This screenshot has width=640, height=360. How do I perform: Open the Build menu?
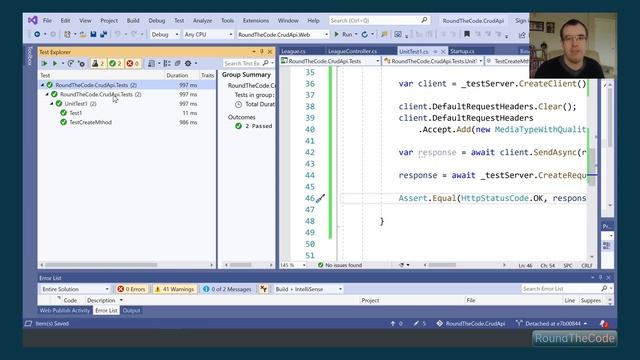point(133,20)
